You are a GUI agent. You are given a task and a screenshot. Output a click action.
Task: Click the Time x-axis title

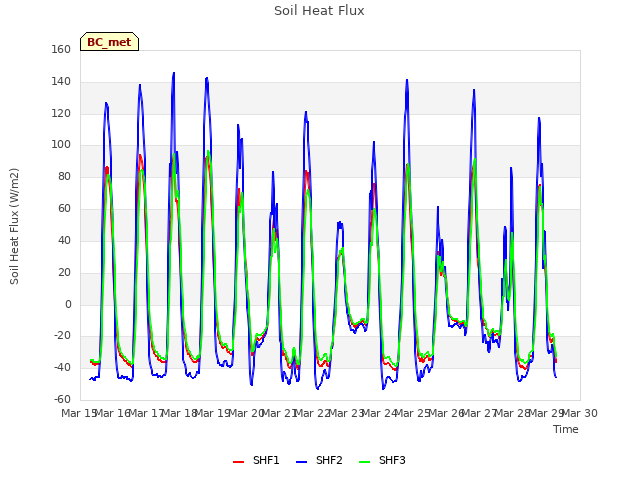tap(566, 429)
